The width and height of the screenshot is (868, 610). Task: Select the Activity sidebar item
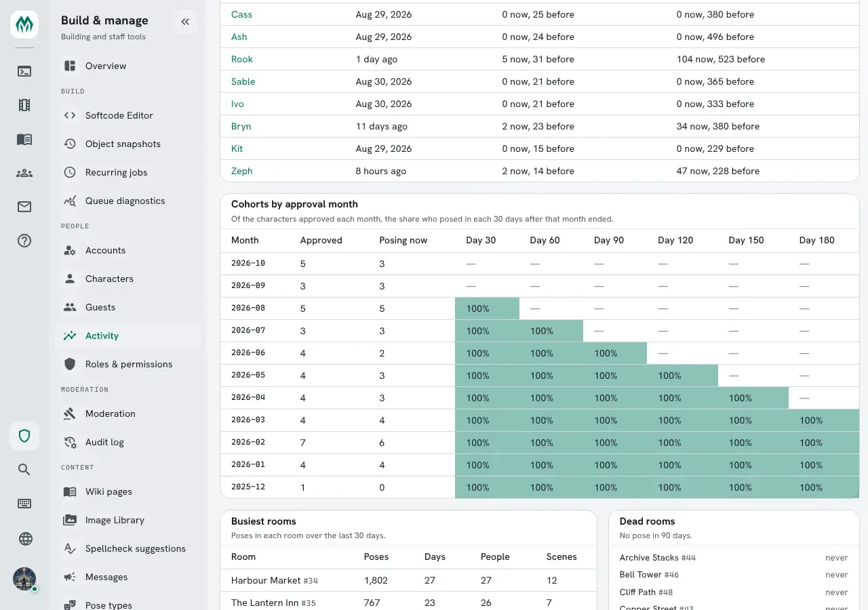click(127, 335)
